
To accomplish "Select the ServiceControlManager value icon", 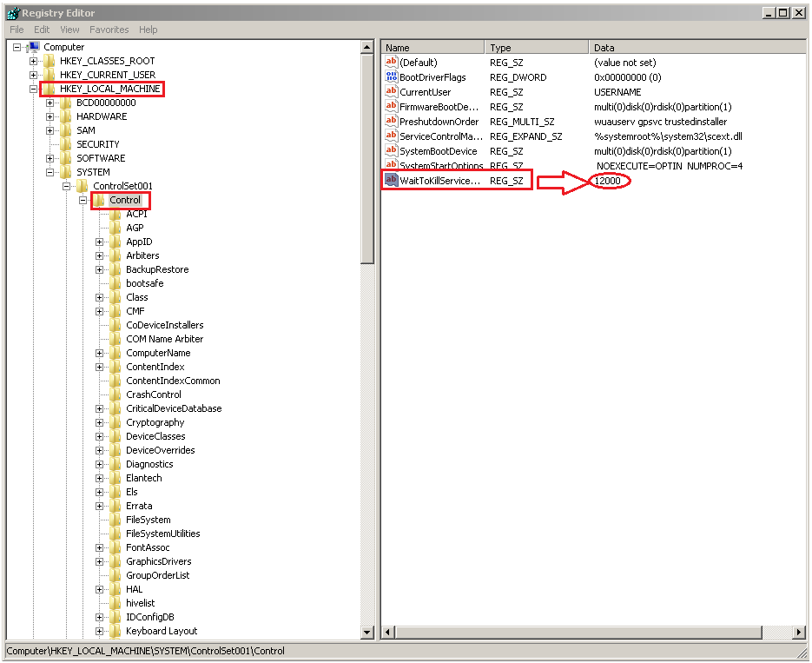I will pyautogui.click(x=391, y=136).
